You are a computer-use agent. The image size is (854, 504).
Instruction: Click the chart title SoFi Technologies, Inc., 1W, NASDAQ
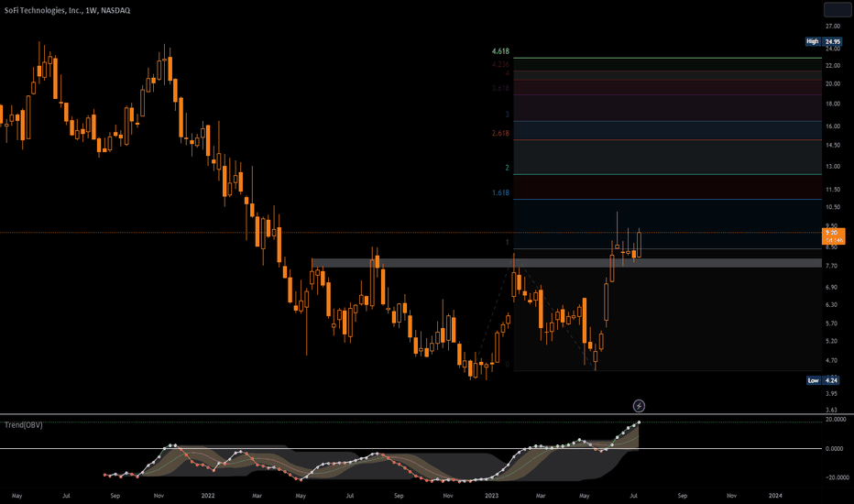[67, 10]
